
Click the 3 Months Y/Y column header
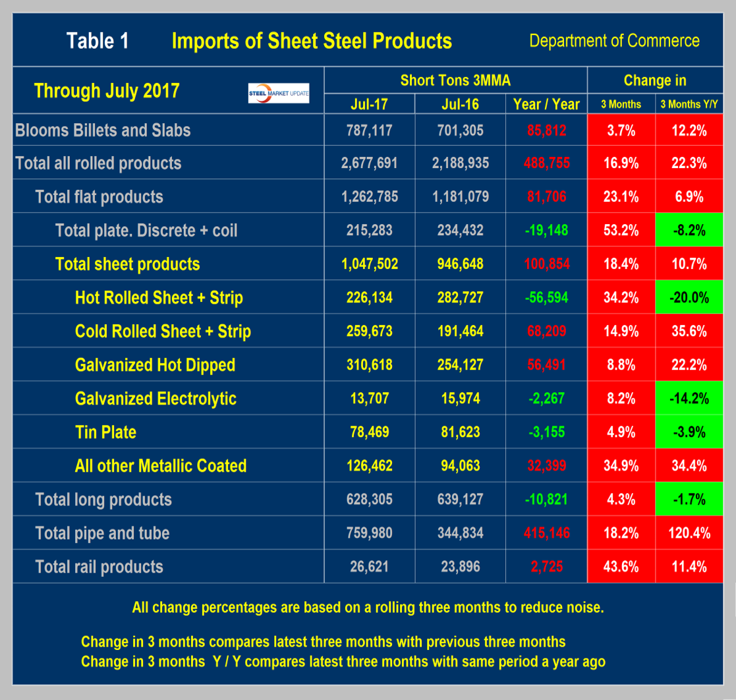click(x=690, y=104)
